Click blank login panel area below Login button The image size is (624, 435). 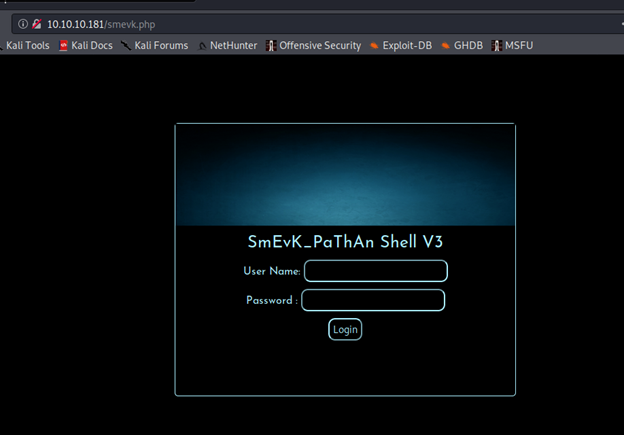coord(345,370)
